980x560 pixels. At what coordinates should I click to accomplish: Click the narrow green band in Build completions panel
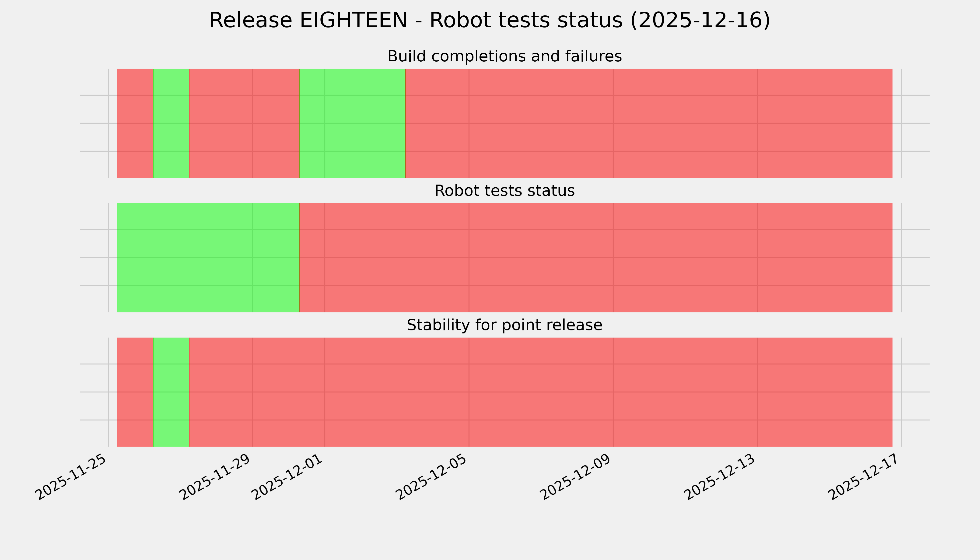171,123
